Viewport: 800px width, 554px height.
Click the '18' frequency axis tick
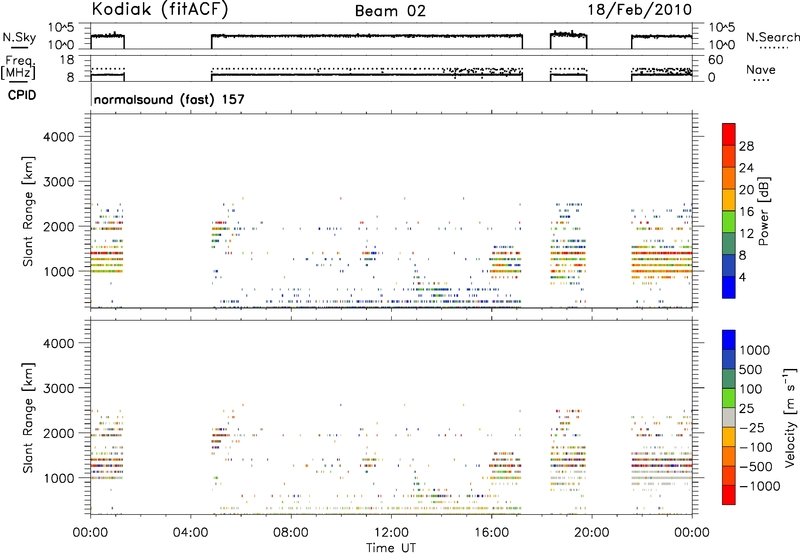(x=66, y=60)
